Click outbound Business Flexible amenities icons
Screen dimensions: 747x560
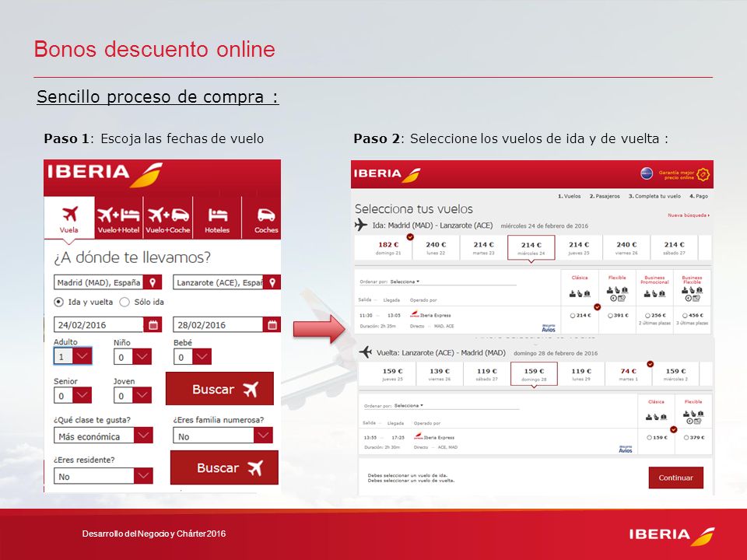692,294
